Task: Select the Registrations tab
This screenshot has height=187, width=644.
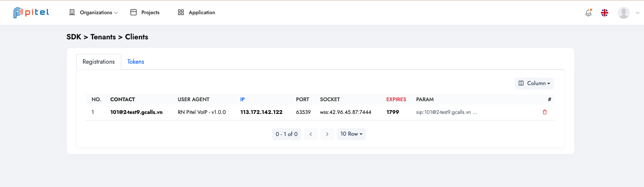Action: click(x=99, y=62)
